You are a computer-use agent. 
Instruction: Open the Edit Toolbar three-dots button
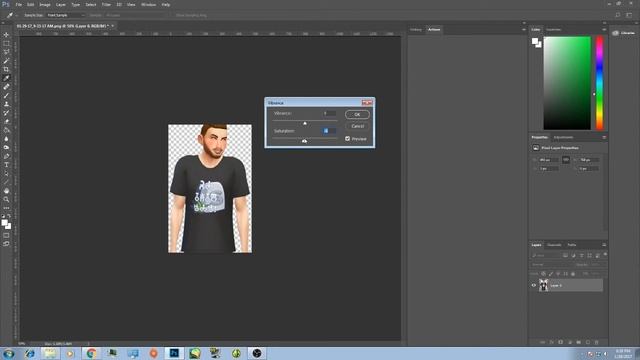click(x=6, y=208)
